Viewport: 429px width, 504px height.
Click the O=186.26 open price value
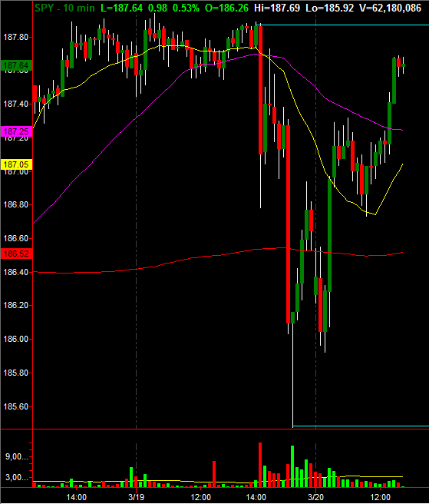(226, 8)
